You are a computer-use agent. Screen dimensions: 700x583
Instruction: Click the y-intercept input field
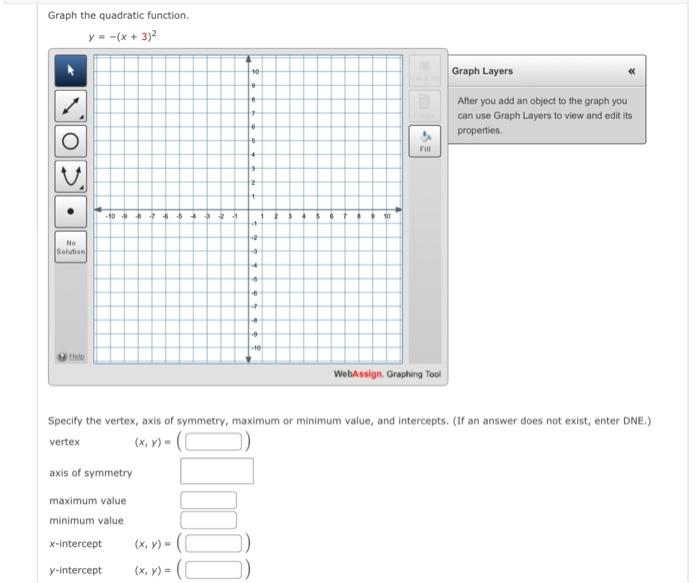tap(213, 570)
